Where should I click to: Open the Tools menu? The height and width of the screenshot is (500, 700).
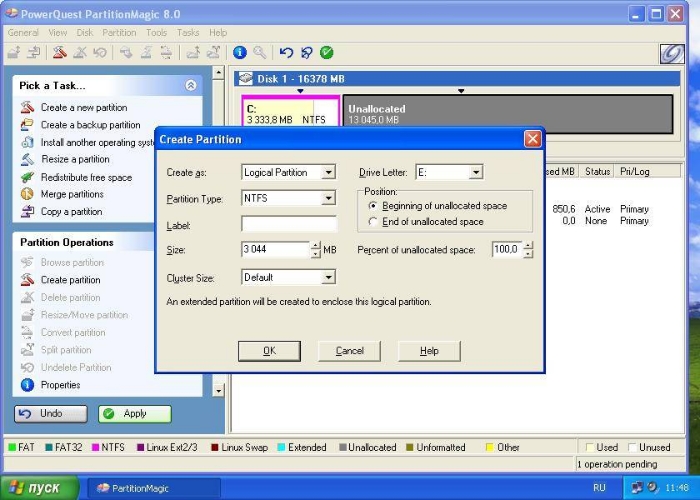pos(157,33)
